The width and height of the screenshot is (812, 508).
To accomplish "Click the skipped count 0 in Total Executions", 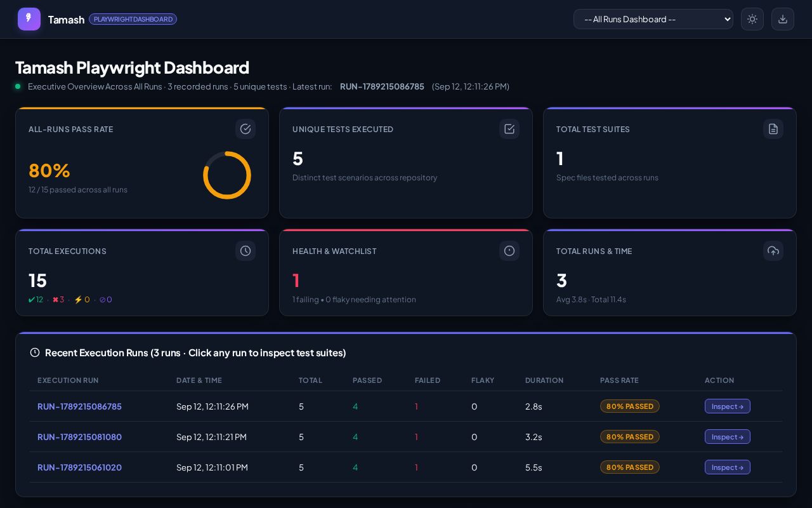I will (x=106, y=300).
